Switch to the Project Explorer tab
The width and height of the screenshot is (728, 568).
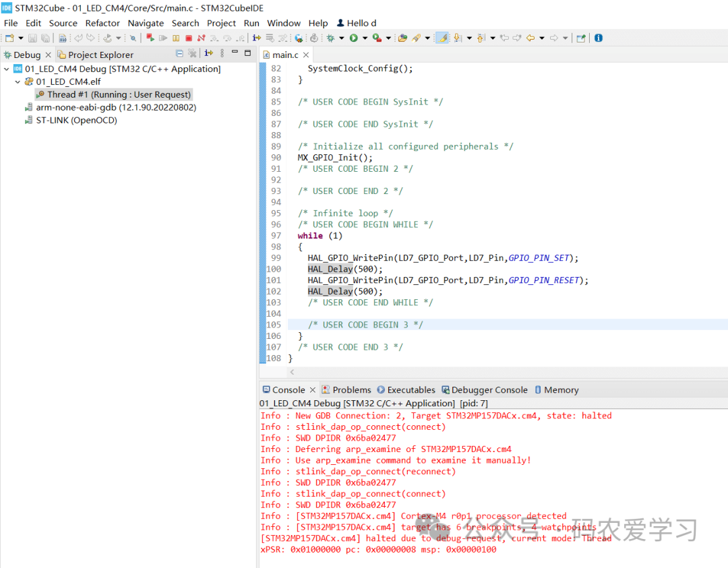(95, 55)
